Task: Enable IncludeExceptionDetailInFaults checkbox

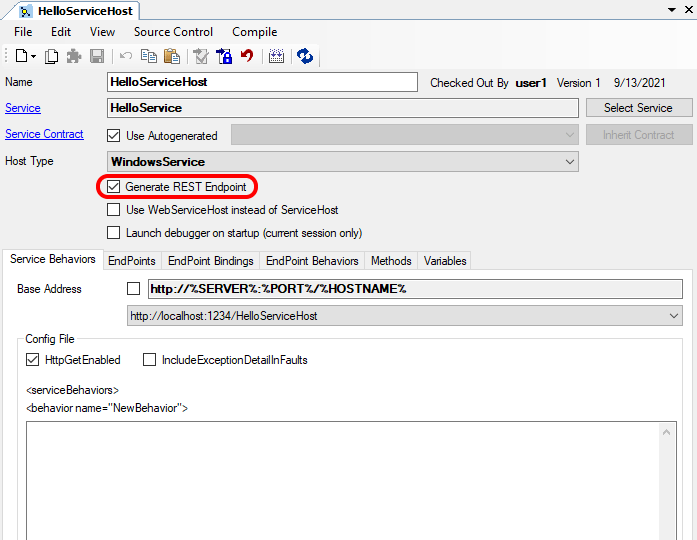Action: pyautogui.click(x=149, y=360)
